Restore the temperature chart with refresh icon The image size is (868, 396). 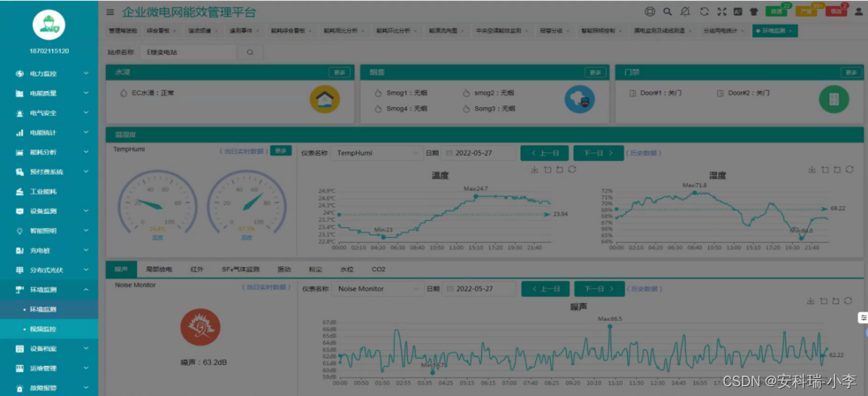click(572, 169)
